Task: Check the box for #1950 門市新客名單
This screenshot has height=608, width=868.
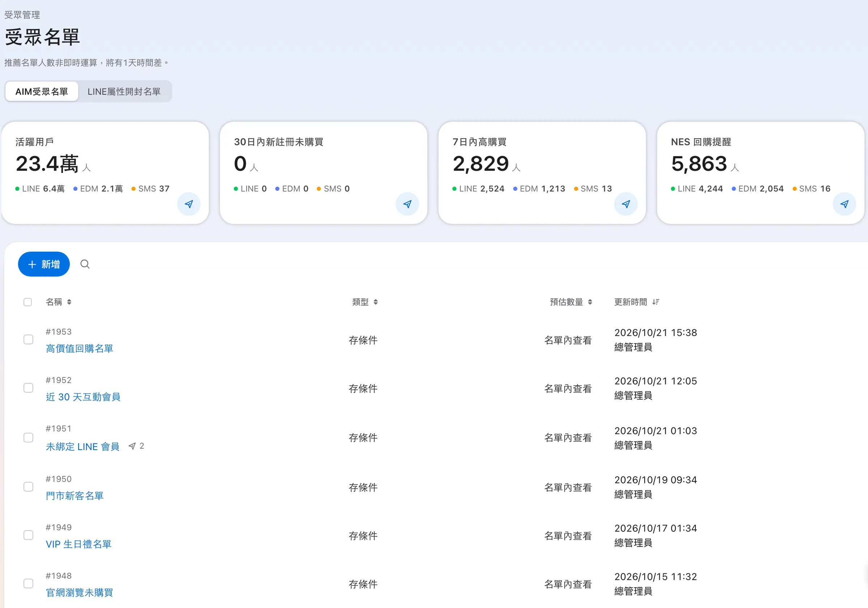Action: (x=28, y=487)
